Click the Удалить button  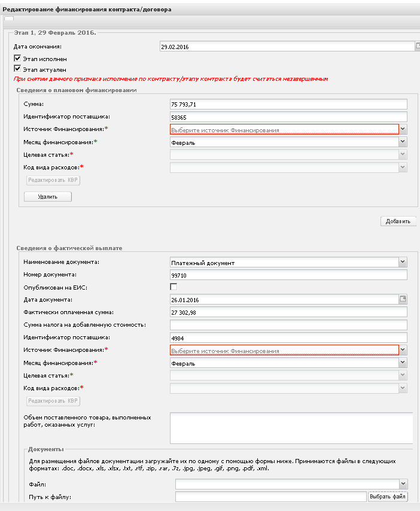(48, 196)
